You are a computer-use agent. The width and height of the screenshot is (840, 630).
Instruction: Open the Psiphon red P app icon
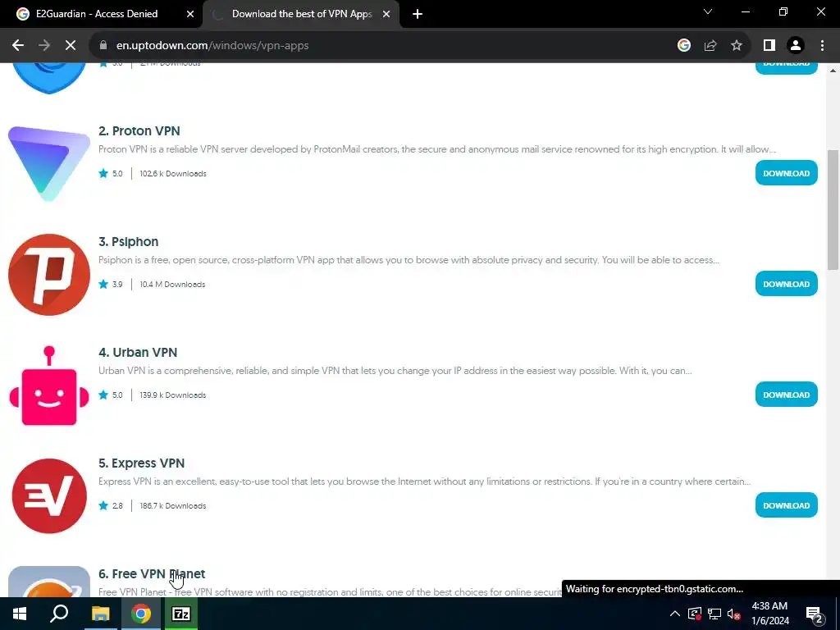[49, 274]
